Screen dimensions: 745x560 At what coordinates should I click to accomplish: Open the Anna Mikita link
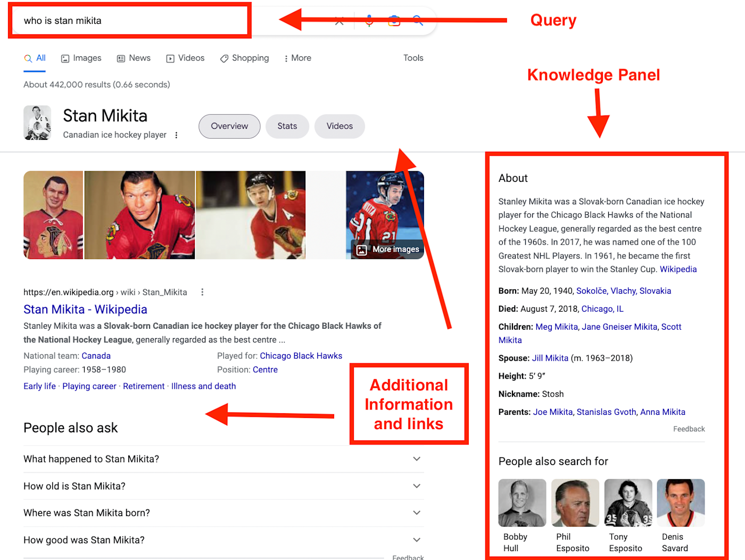pos(663,412)
